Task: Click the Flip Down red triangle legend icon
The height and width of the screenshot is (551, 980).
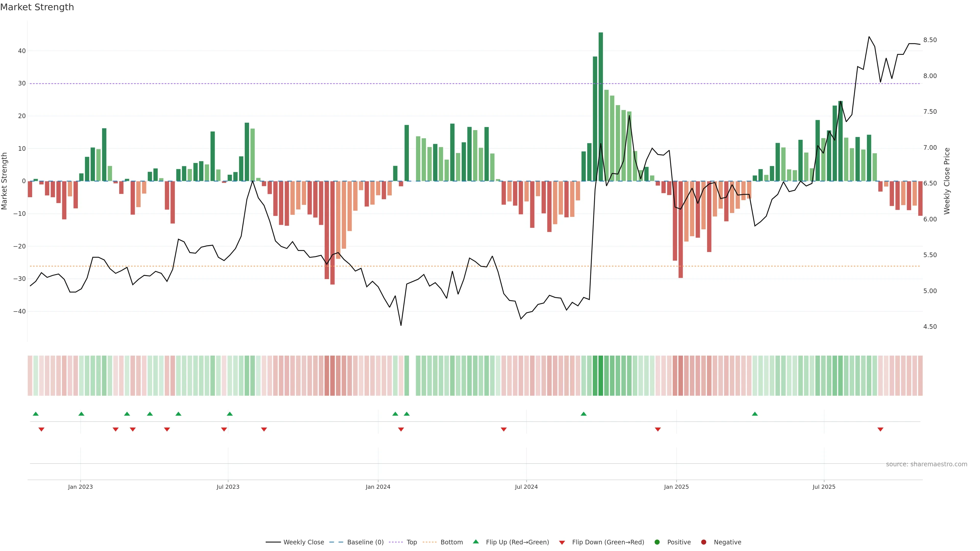Action: pyautogui.click(x=562, y=543)
